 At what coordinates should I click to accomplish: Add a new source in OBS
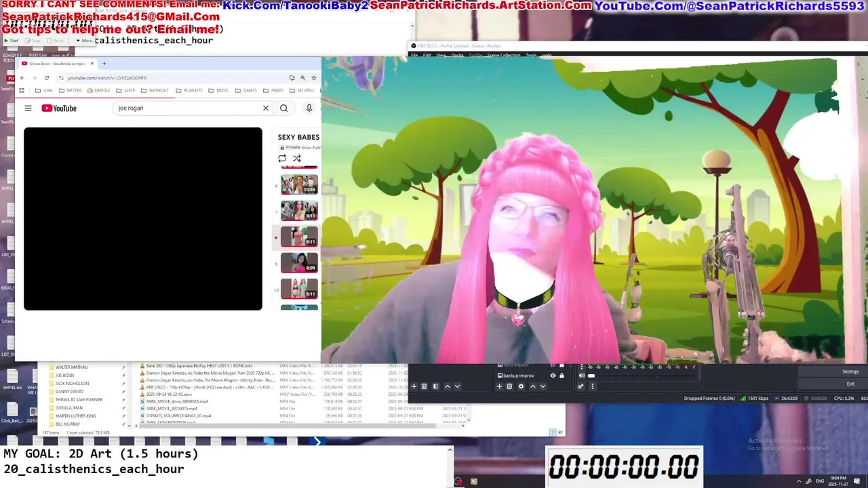tap(500, 386)
